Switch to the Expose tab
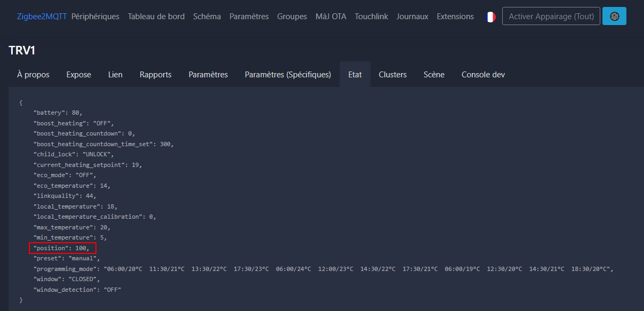This screenshot has width=644, height=311. [x=79, y=75]
